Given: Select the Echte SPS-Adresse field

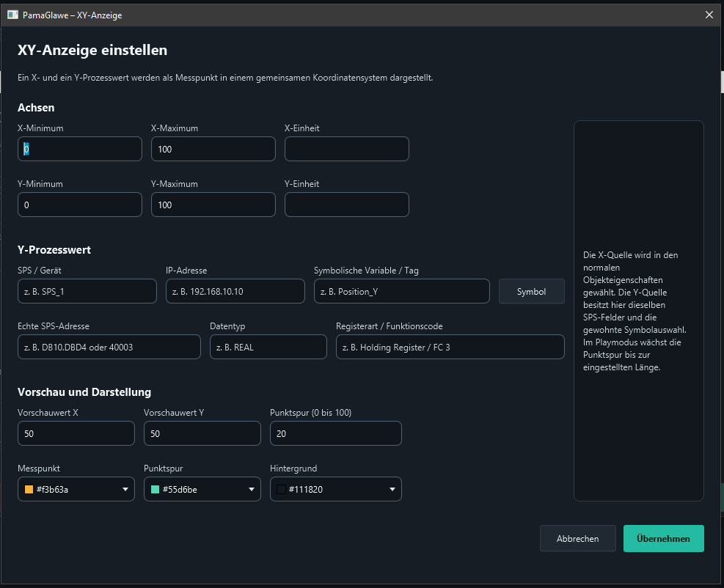Looking at the screenshot, I should tap(109, 347).
